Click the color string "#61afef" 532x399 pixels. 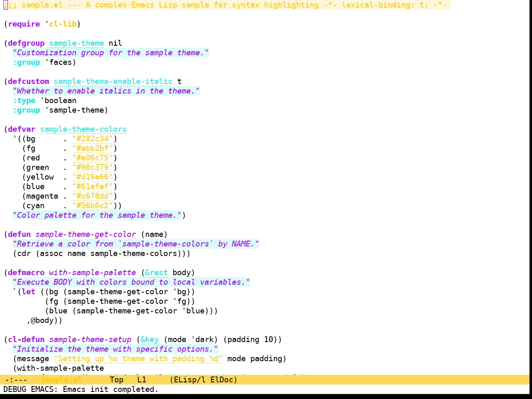tap(93, 187)
